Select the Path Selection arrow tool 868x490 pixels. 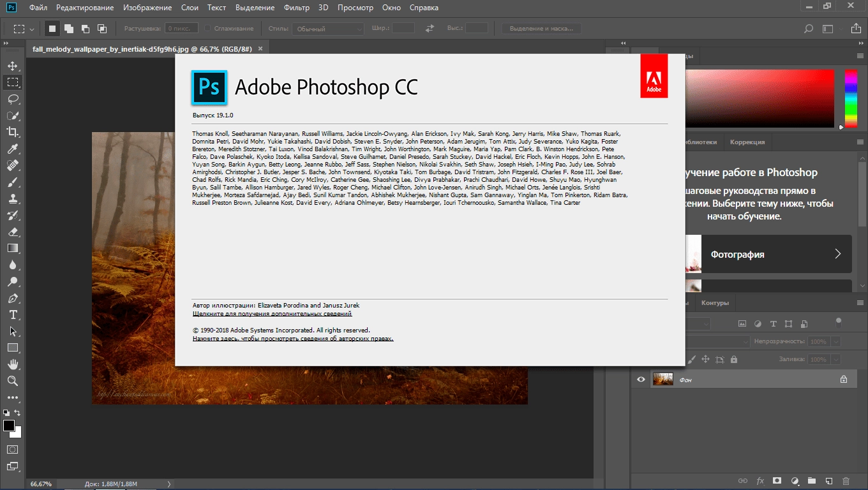click(x=13, y=331)
